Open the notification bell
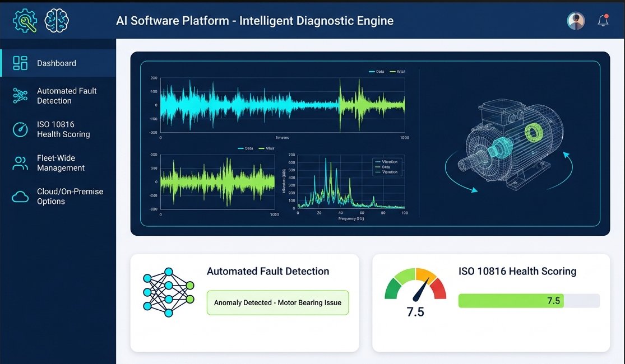625x364 pixels. (x=603, y=20)
